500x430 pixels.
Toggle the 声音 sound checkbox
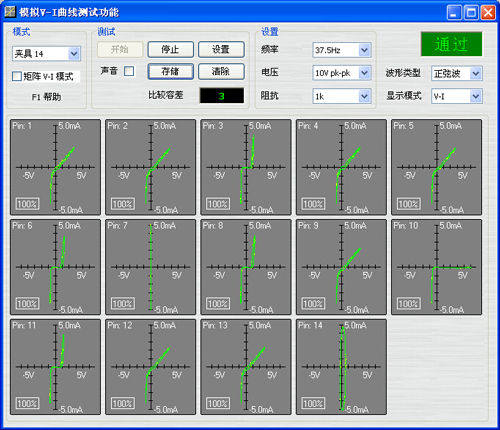pyautogui.click(x=129, y=71)
